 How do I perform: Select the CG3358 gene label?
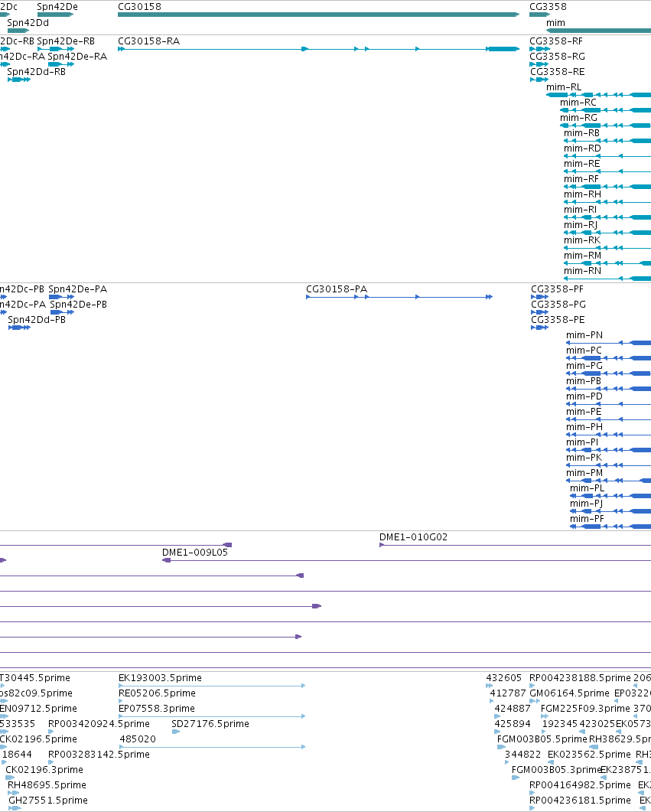click(x=548, y=7)
